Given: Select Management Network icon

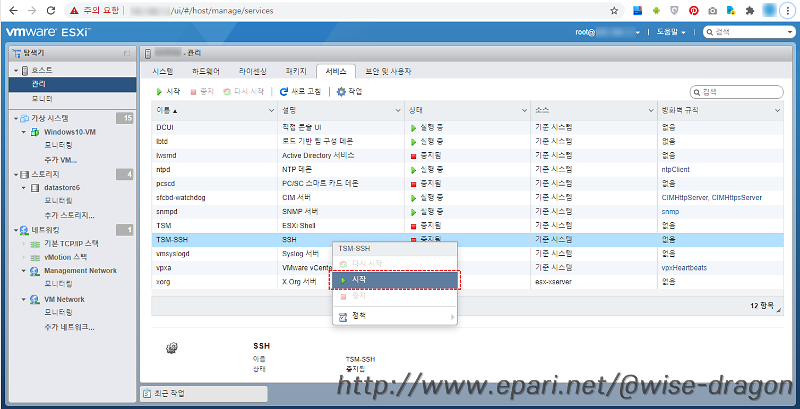Looking at the screenshot, I should 35,271.
